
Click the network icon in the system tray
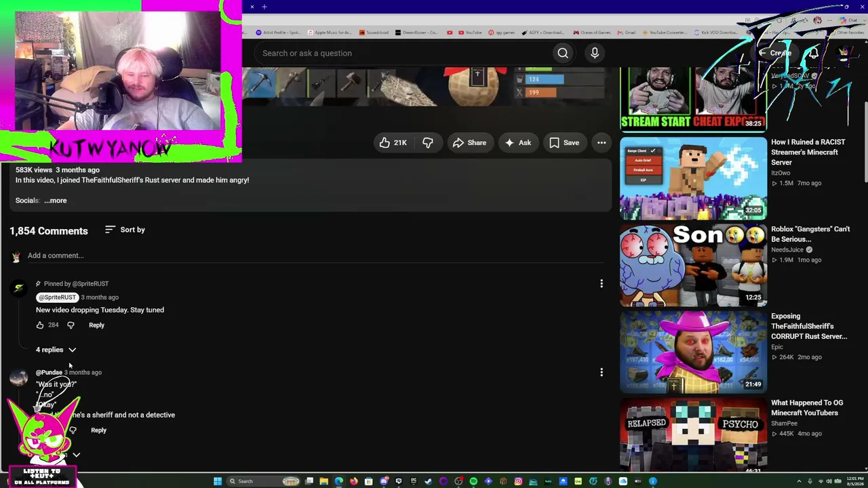[x=820, y=481]
